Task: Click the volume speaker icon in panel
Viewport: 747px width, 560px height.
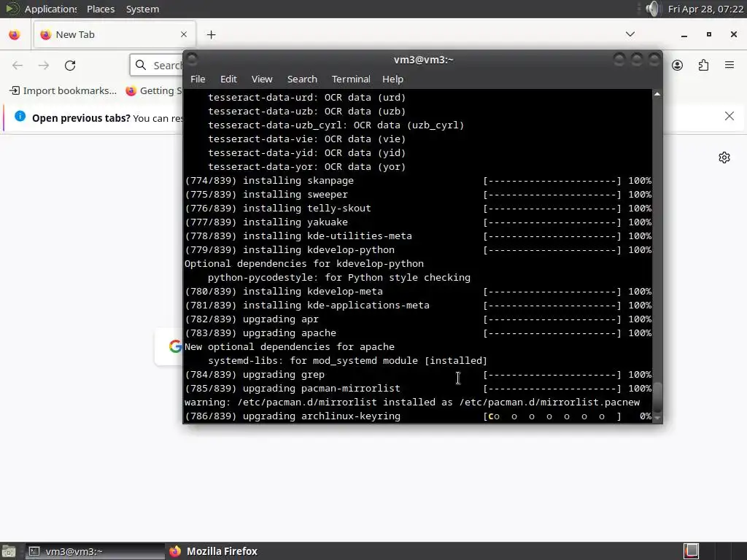Action: click(653, 9)
